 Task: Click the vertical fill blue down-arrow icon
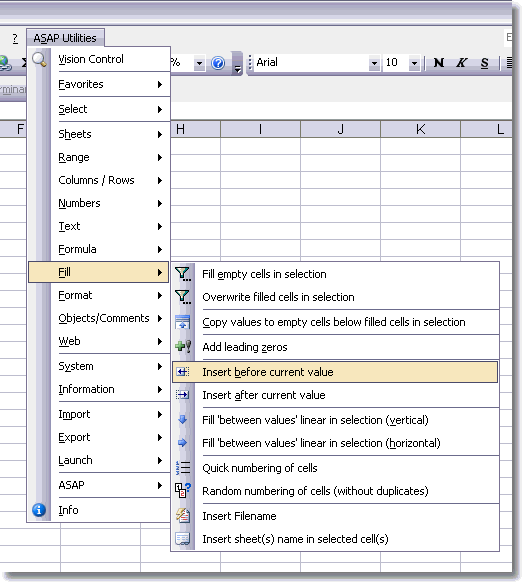(182, 420)
